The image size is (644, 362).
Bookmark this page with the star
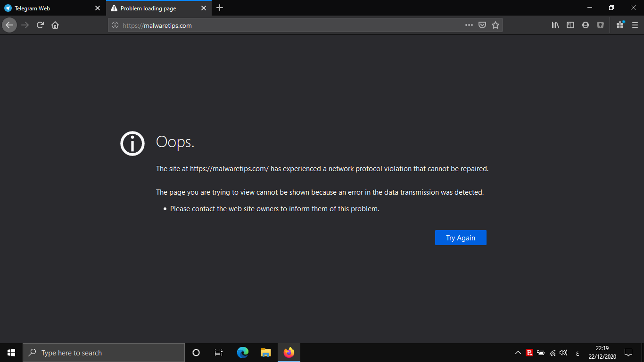(x=495, y=25)
